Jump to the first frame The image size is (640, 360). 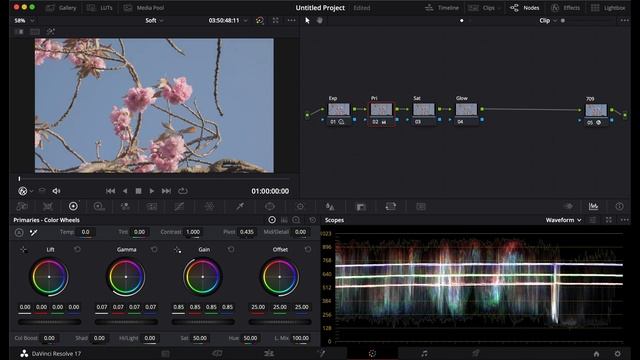[110, 191]
